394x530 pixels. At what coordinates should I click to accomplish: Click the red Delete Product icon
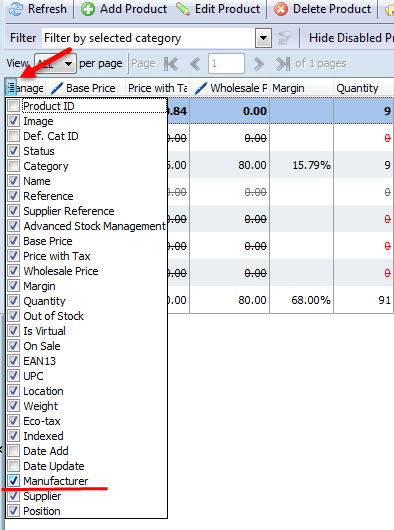click(281, 9)
